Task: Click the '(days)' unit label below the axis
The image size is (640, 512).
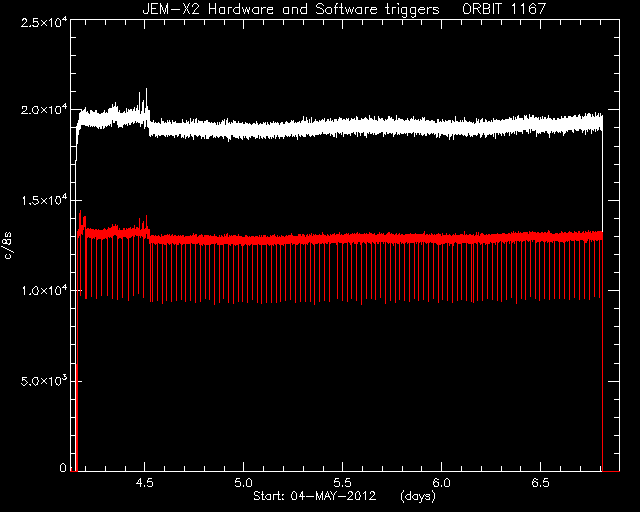Action: [x=418, y=496]
